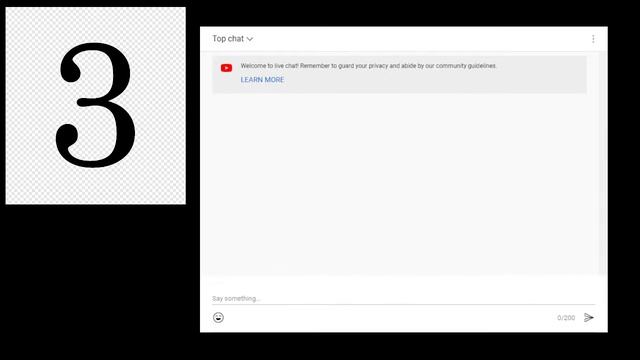Open the Top chat dropdown
This screenshot has height=360, width=640.
[232, 39]
